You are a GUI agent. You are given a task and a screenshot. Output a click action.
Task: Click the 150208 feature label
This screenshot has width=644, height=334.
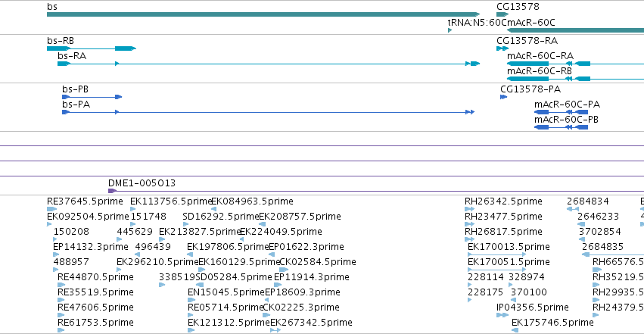tap(71, 232)
